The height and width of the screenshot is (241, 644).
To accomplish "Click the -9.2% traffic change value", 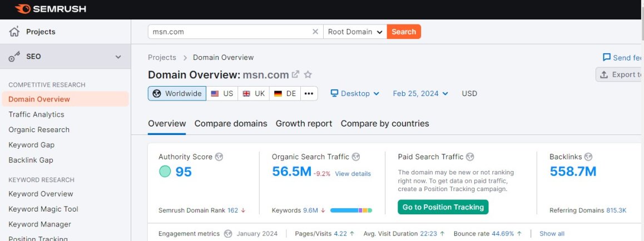I will pos(322,174).
